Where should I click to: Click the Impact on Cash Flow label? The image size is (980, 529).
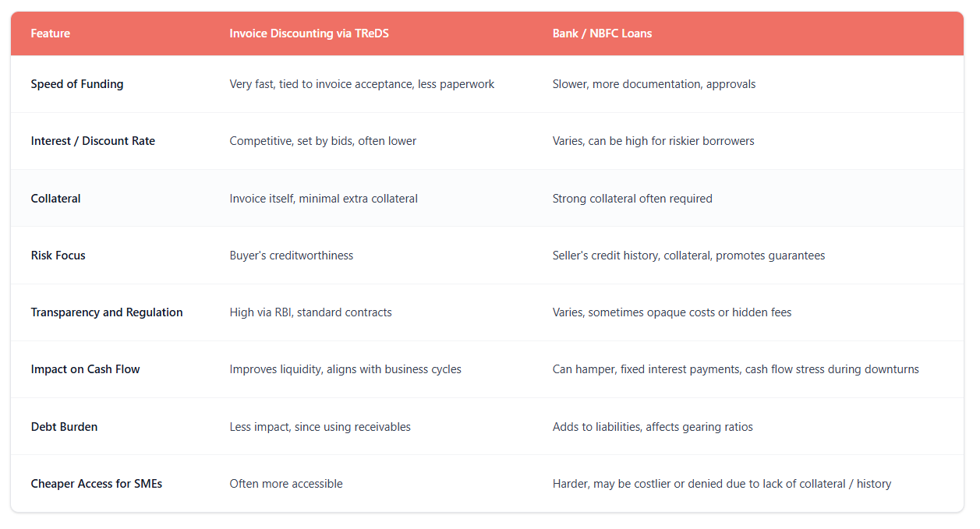[x=85, y=369]
